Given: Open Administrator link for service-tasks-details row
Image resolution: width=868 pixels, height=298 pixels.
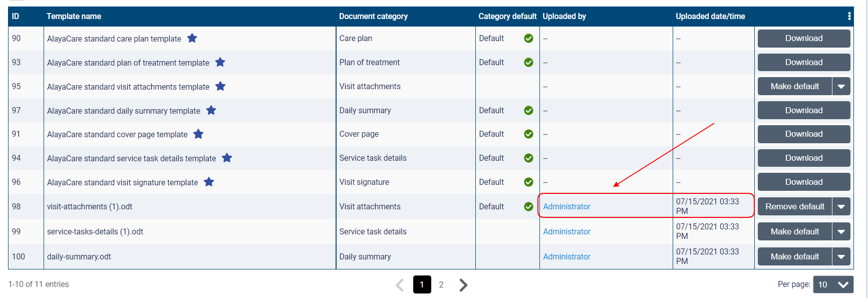Looking at the screenshot, I should [x=566, y=231].
